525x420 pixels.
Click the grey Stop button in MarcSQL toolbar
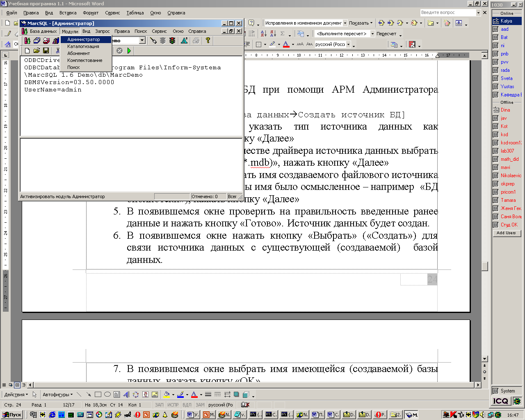(x=119, y=51)
